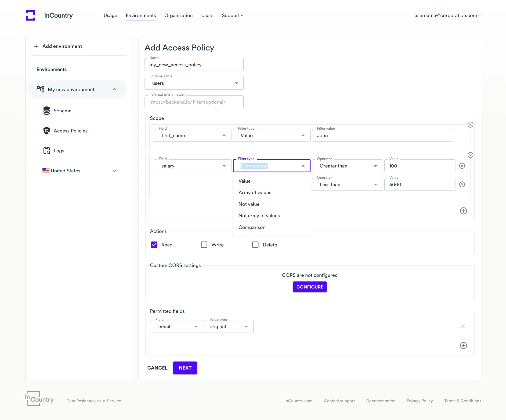Enable the Write action
Image resolution: width=506 pixels, height=420 pixels.
[204, 245]
